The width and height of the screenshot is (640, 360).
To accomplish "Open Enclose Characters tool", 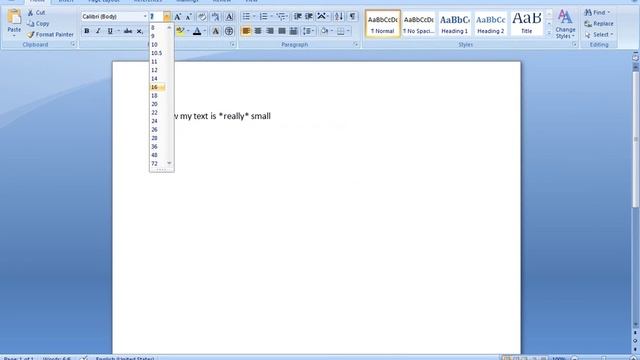I will [x=229, y=31].
